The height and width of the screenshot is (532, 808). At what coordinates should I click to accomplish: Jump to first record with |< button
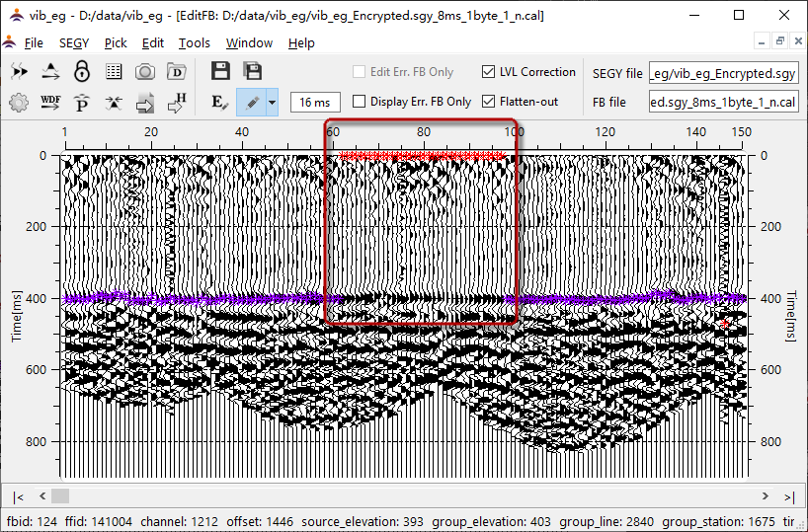pos(19,497)
